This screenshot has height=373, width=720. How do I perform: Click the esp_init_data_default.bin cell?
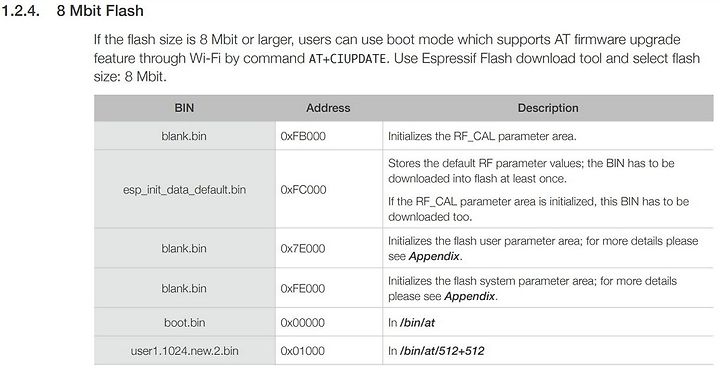click(x=184, y=190)
